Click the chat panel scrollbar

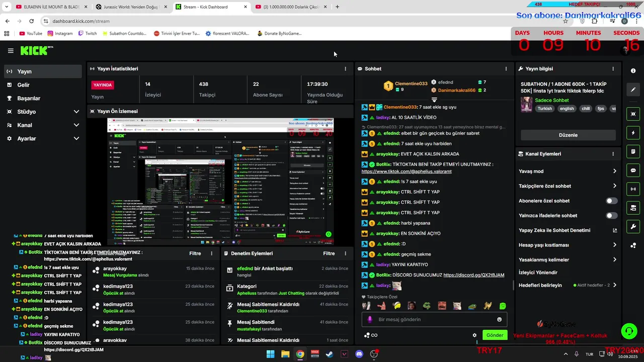(513, 285)
